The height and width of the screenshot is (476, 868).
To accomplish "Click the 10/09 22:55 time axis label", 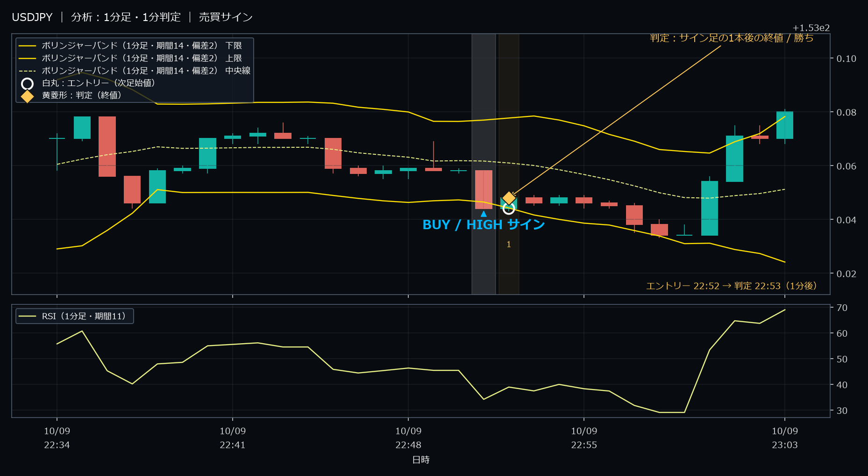I will pos(584,438).
